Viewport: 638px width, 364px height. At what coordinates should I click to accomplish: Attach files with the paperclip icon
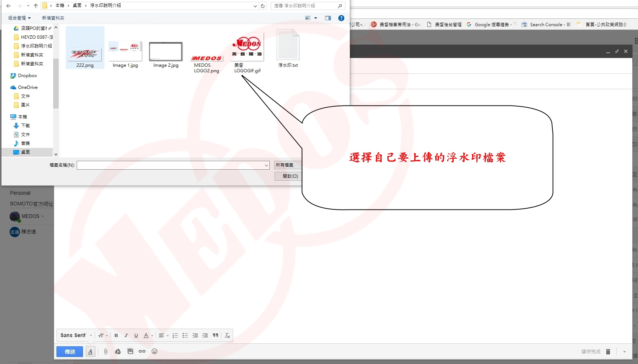106,351
